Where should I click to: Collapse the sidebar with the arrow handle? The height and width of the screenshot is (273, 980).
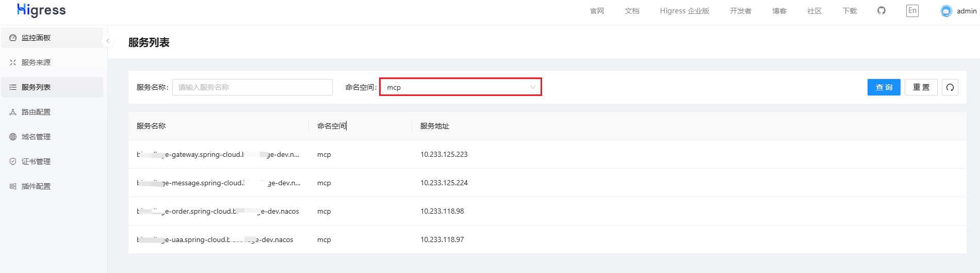(x=108, y=41)
